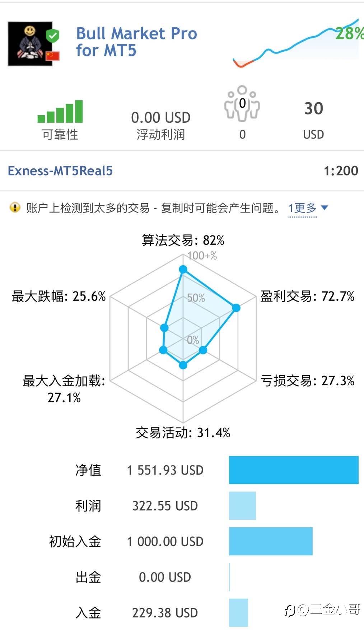Tap the 初始入金 deposit bar
This screenshot has height=630, width=364.
[271, 541]
